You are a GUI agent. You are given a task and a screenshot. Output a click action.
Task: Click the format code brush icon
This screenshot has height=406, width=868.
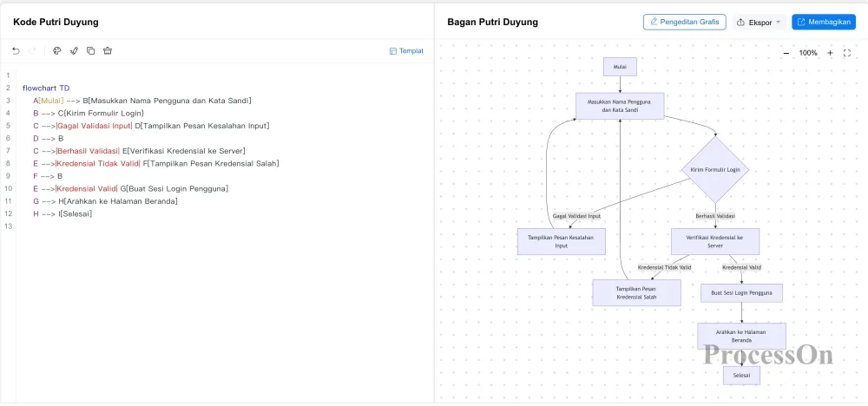click(x=74, y=51)
